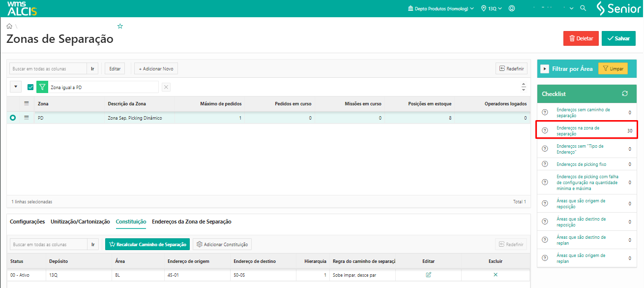Click the top grid Redefinir button
Image resolution: width=644 pixels, height=288 pixels.
click(x=511, y=68)
